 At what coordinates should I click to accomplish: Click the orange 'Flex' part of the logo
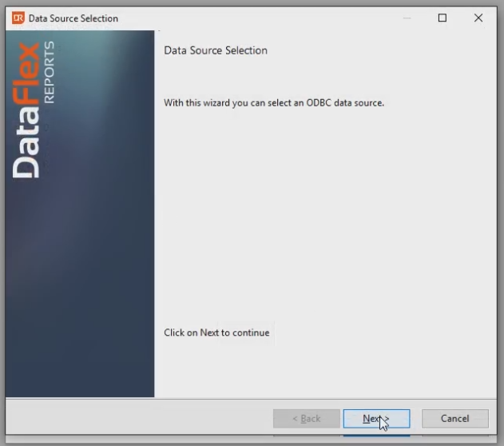pyautogui.click(x=27, y=77)
